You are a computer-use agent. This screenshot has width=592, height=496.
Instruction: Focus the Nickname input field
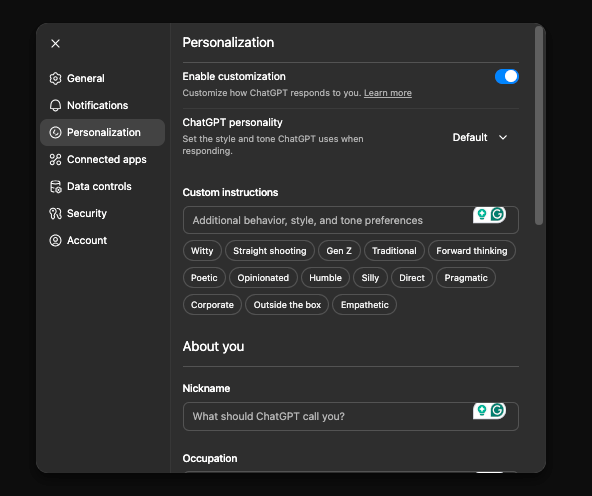[351, 416]
